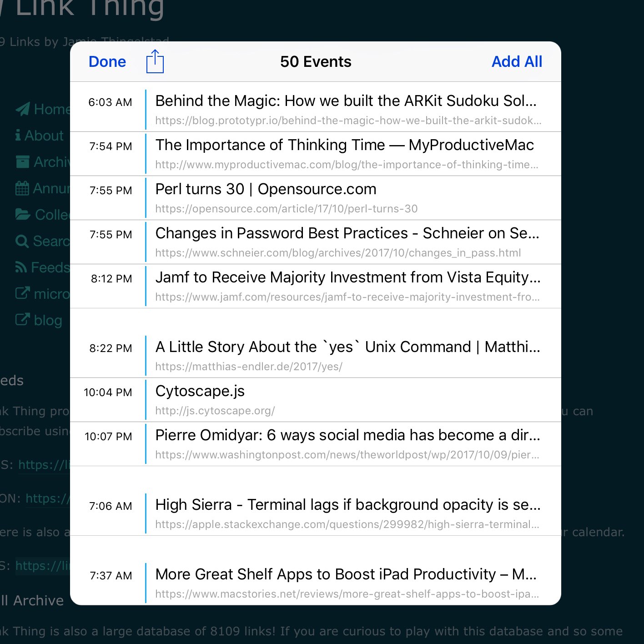Viewport: 644px width, 644px height.
Task: Click the 7:06 AM time label
Action: pos(111,506)
